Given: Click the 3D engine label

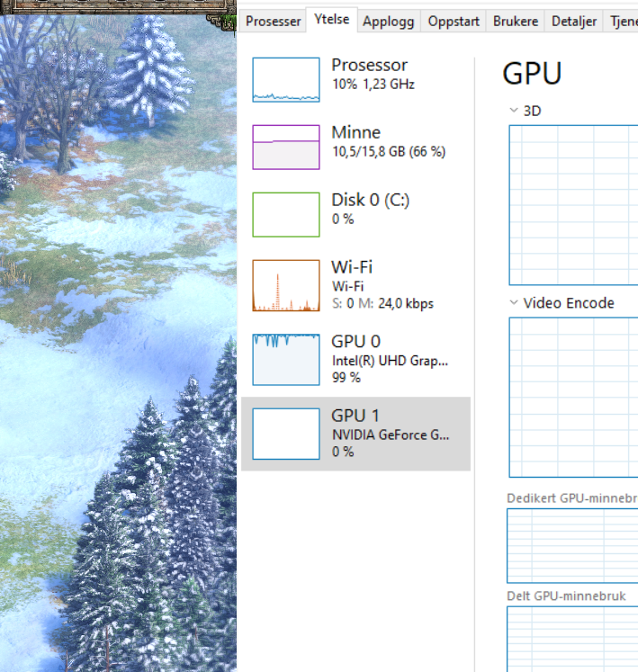Looking at the screenshot, I should (x=532, y=111).
